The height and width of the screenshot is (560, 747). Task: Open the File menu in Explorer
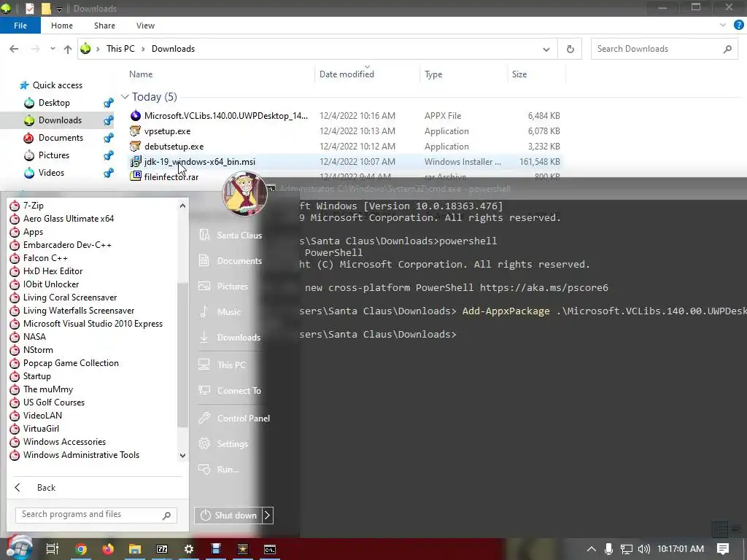tap(20, 26)
